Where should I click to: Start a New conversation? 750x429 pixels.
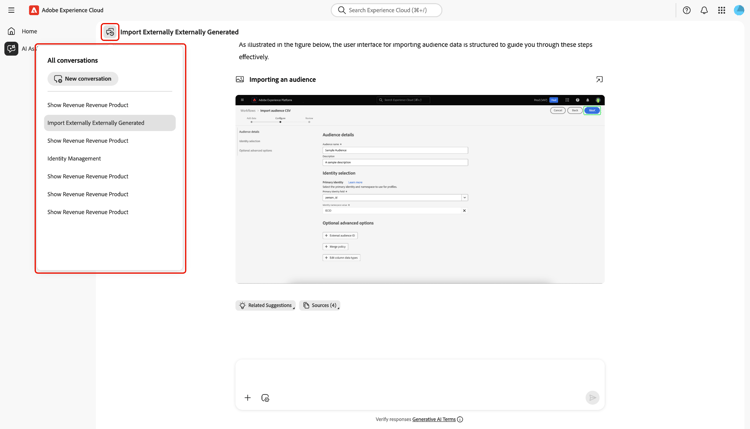click(83, 78)
